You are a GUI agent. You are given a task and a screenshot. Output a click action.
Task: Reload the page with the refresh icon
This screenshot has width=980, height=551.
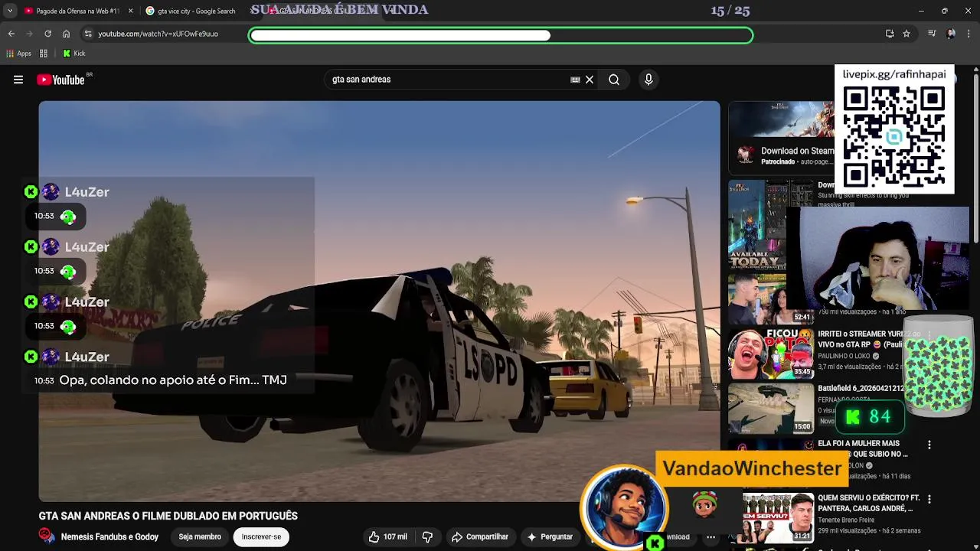pyautogui.click(x=47, y=34)
